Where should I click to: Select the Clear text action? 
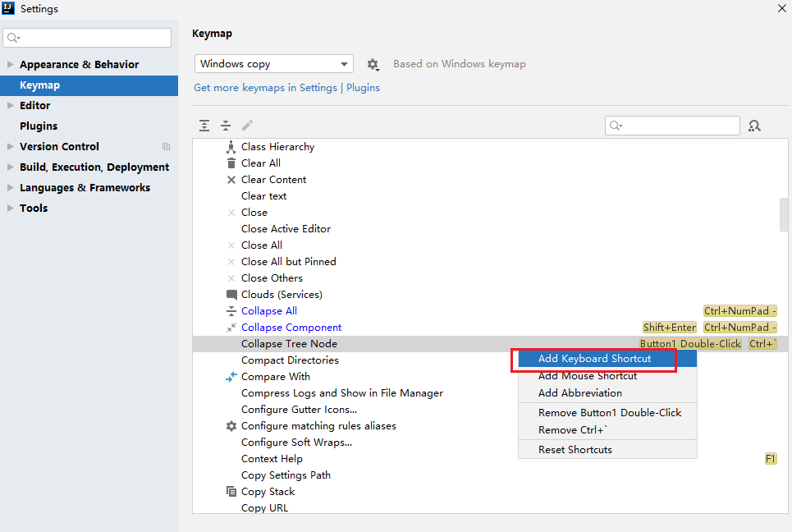(x=263, y=196)
